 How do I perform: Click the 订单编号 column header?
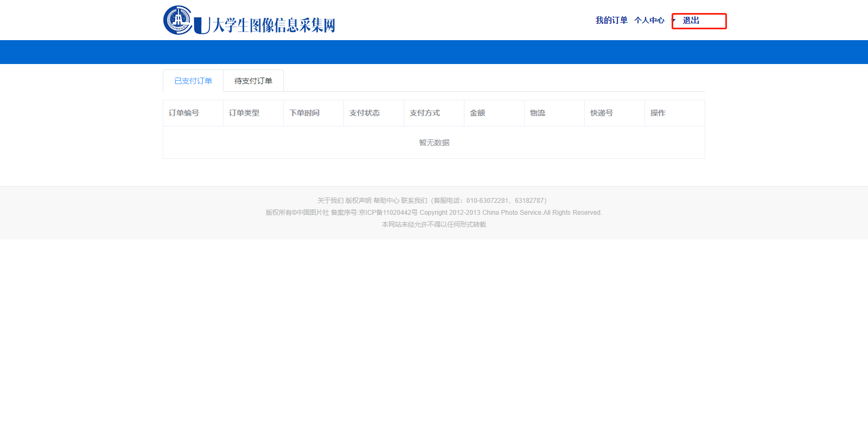184,113
